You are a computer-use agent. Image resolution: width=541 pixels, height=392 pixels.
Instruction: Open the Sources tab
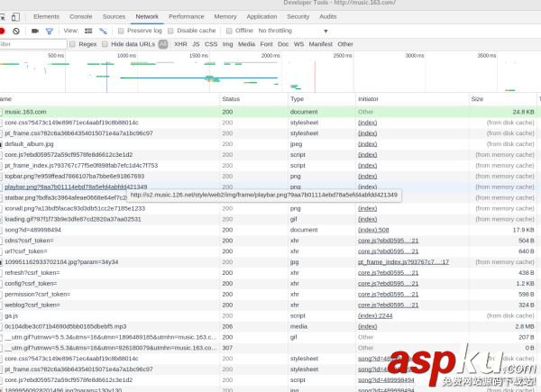coord(114,16)
